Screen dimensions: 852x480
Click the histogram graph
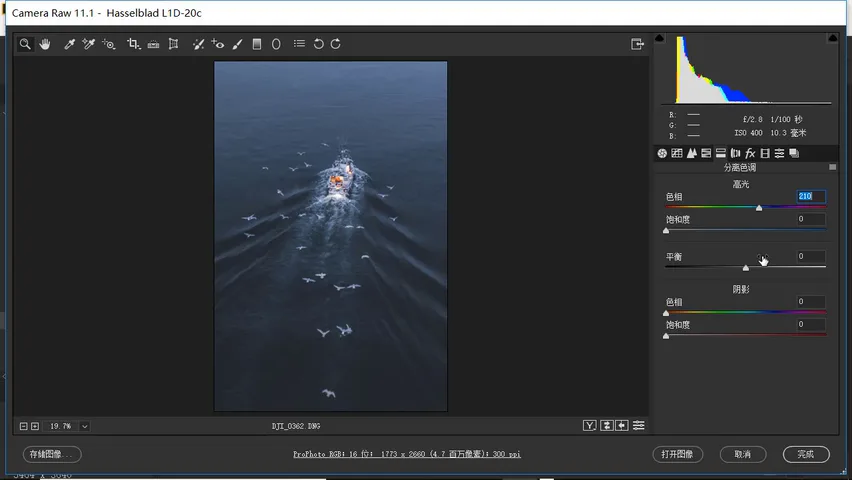point(746,69)
